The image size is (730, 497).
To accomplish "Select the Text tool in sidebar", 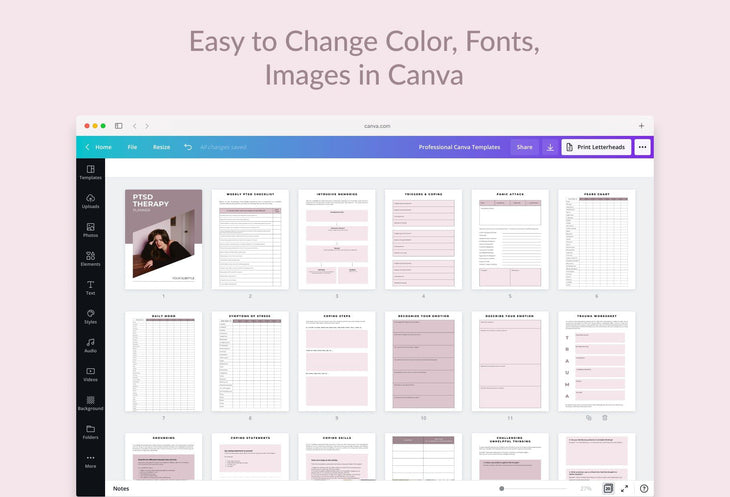I will coord(90,288).
